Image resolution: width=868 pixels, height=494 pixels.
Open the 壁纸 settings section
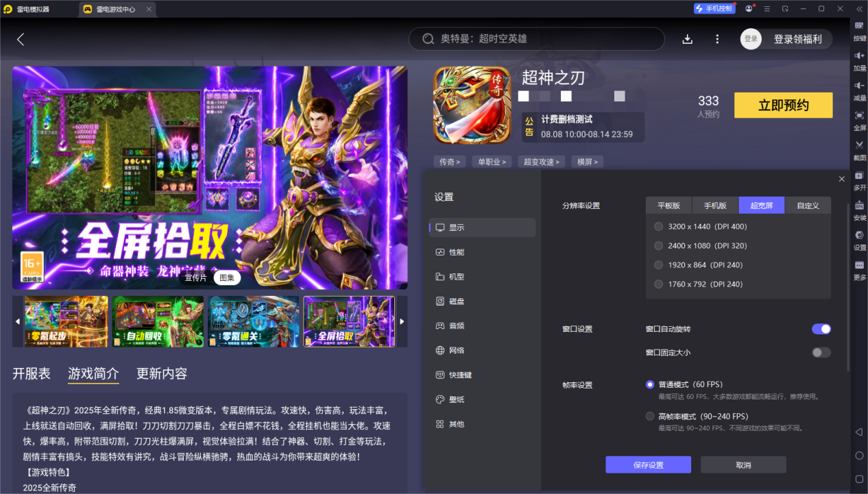(x=482, y=399)
